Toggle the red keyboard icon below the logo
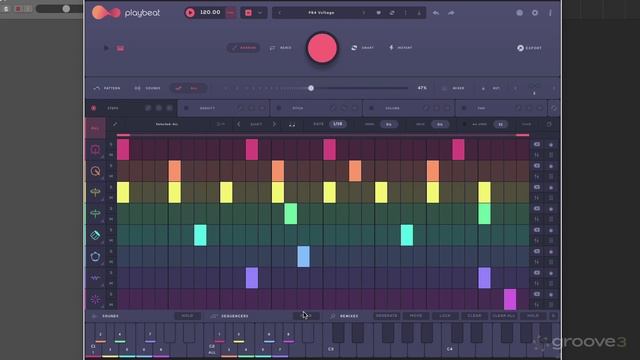640x360 pixels. point(120,48)
